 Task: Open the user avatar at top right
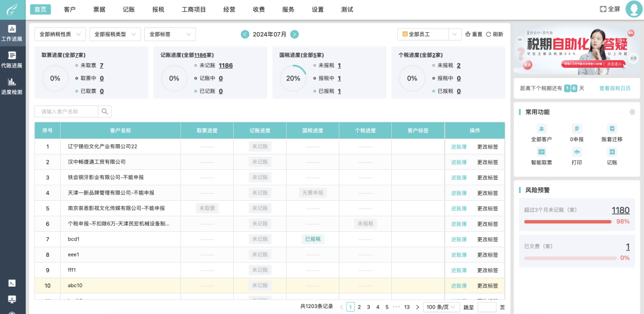click(634, 9)
